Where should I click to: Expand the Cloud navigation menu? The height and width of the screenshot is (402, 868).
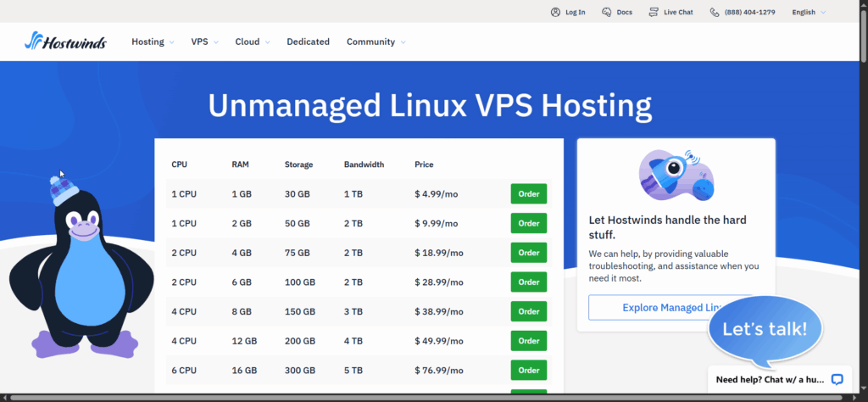[253, 42]
